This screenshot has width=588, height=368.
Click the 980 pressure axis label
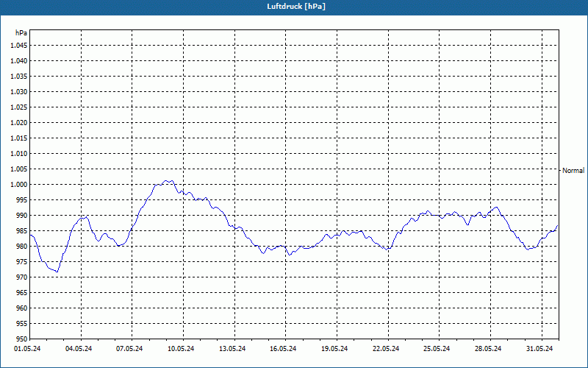point(21,247)
